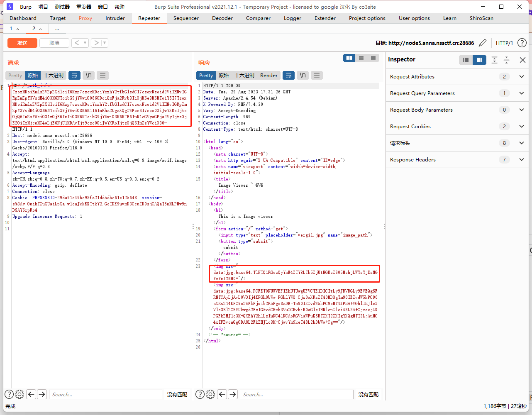Viewport: 532px width, 415px height.
Task: Open response pane hamburger menu
Action: click(x=317, y=75)
